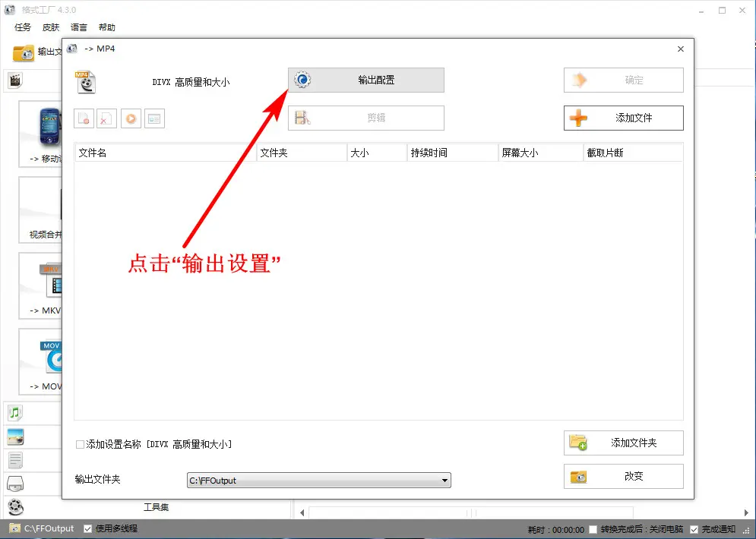This screenshot has height=539, width=756.
Task: Open the audio category music note icon
Action: [x=15, y=412]
